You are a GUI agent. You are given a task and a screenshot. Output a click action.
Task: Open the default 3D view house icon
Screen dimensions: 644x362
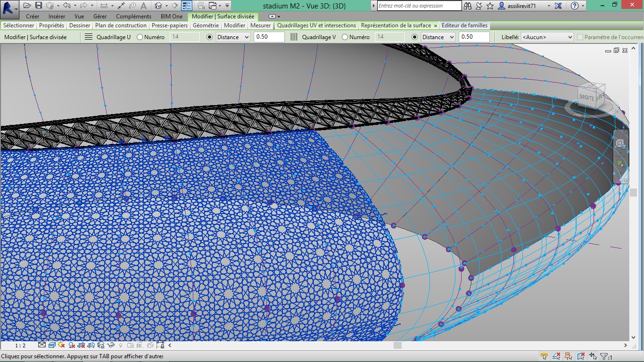click(x=158, y=6)
